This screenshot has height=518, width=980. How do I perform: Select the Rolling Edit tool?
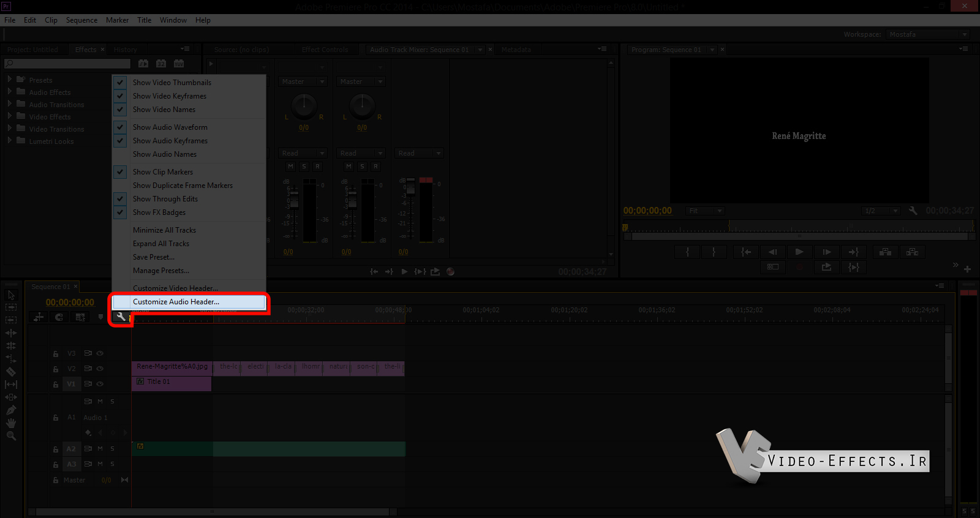[11, 346]
